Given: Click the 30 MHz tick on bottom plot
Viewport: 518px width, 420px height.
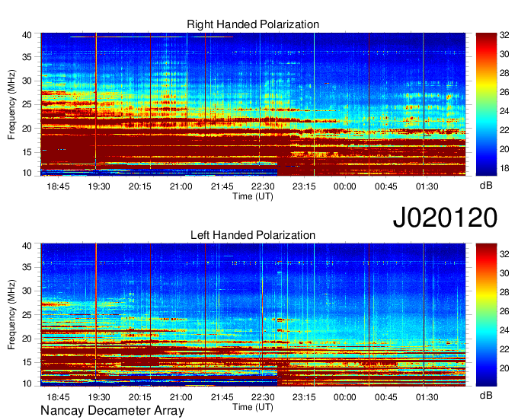Looking at the screenshot, I should 27,291.
